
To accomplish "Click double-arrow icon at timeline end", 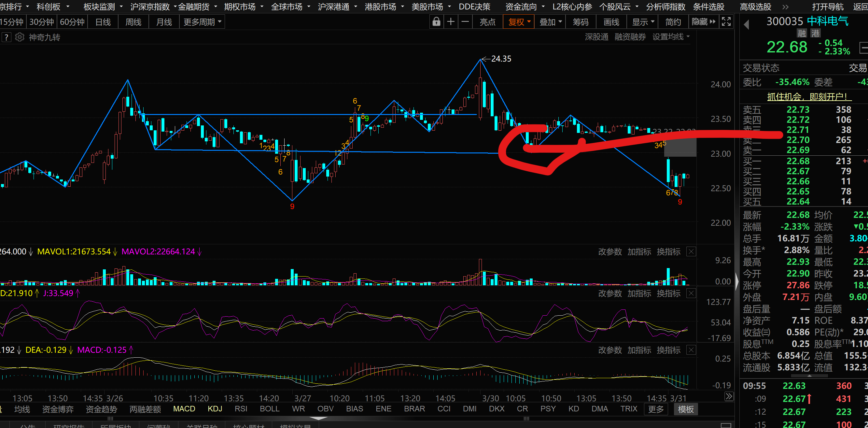I will click(729, 397).
